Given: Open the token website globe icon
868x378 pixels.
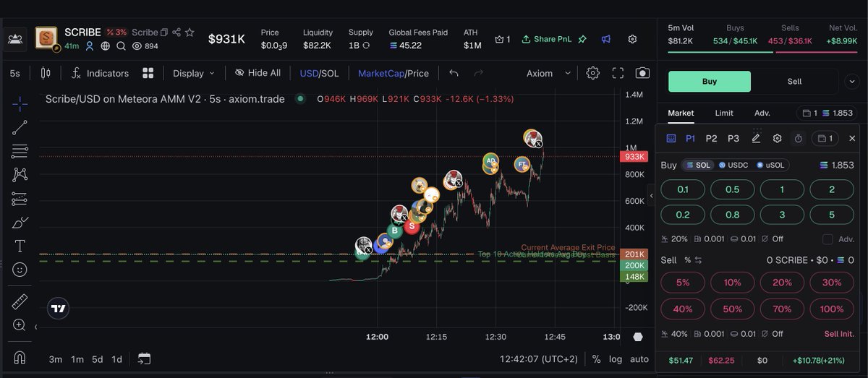Looking at the screenshot, I should coord(105,46).
